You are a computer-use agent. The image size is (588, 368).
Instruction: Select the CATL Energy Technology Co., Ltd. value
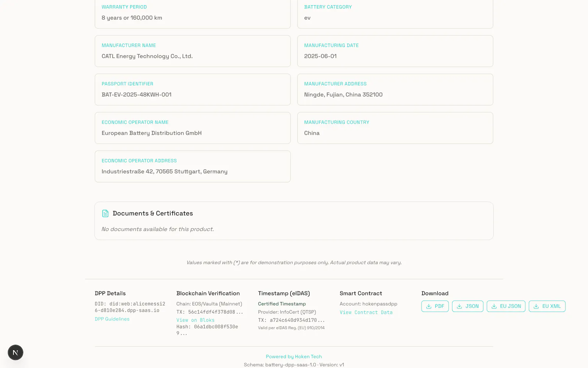[x=147, y=56]
